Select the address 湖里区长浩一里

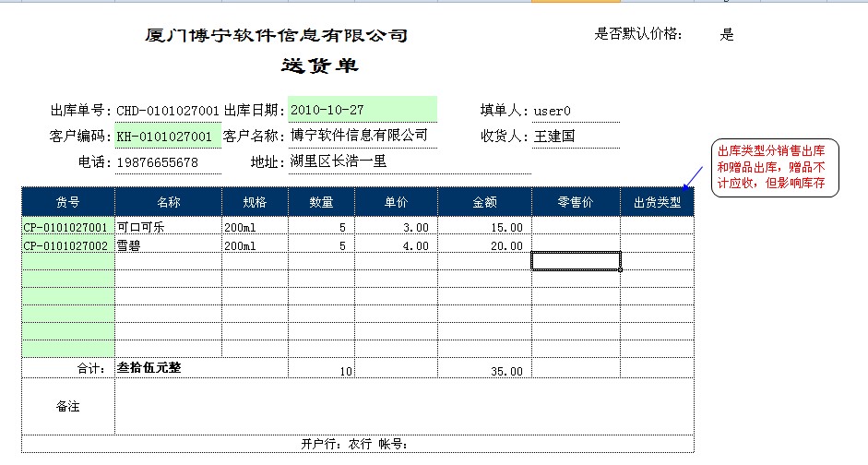[x=339, y=161]
